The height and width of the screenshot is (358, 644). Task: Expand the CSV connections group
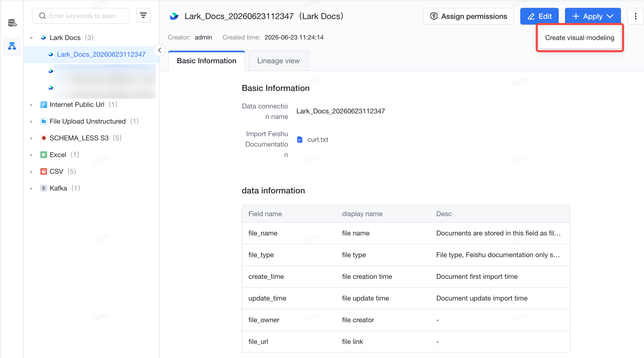pyautogui.click(x=31, y=172)
